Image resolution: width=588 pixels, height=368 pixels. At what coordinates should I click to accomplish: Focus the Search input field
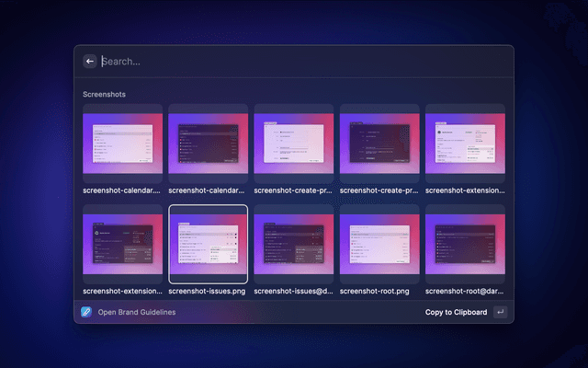pos(294,62)
